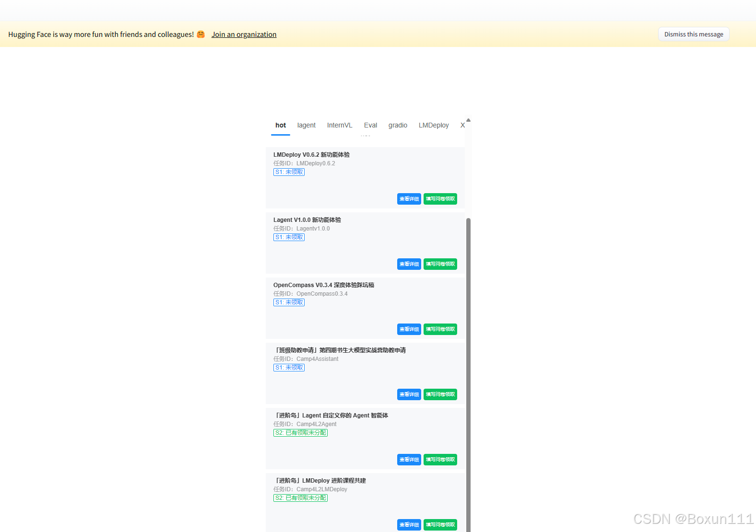
Task: Click the title 'Lagent V1.0.0 新功能体验'
Action: coord(307,220)
